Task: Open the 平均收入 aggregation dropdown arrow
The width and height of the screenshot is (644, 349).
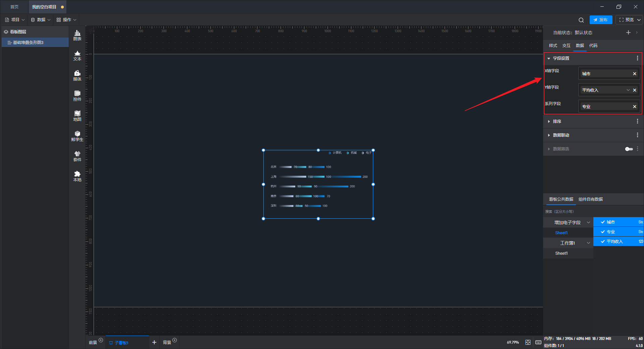Action: [x=628, y=90]
